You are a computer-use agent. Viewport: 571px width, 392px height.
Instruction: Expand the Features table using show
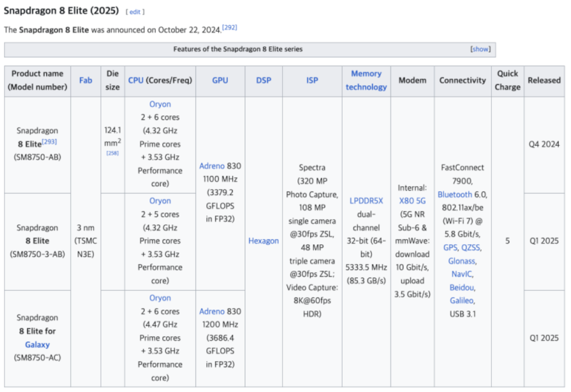[480, 49]
